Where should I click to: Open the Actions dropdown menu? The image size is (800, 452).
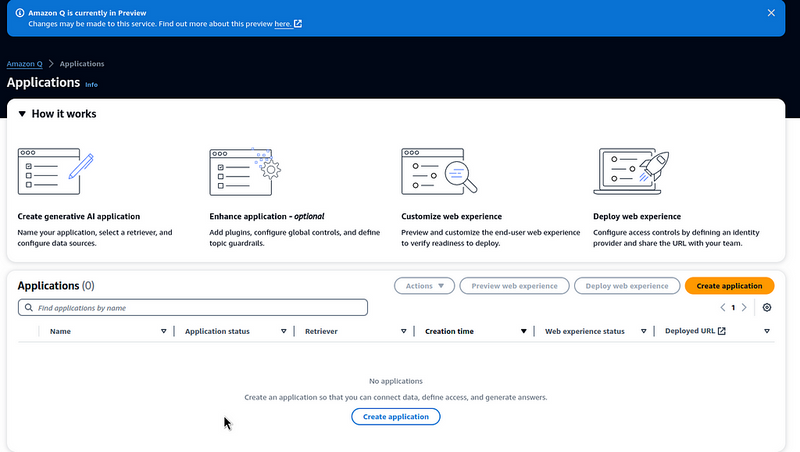[424, 286]
